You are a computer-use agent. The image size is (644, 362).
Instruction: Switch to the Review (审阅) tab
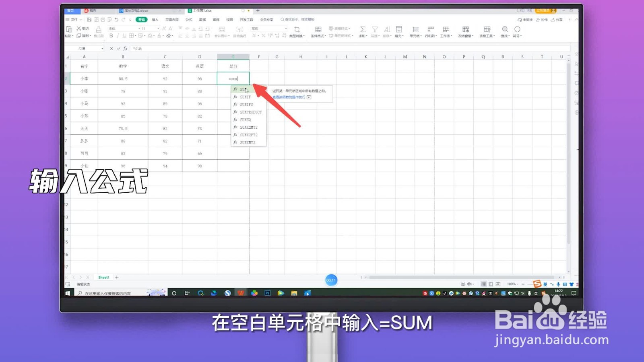tap(216, 20)
